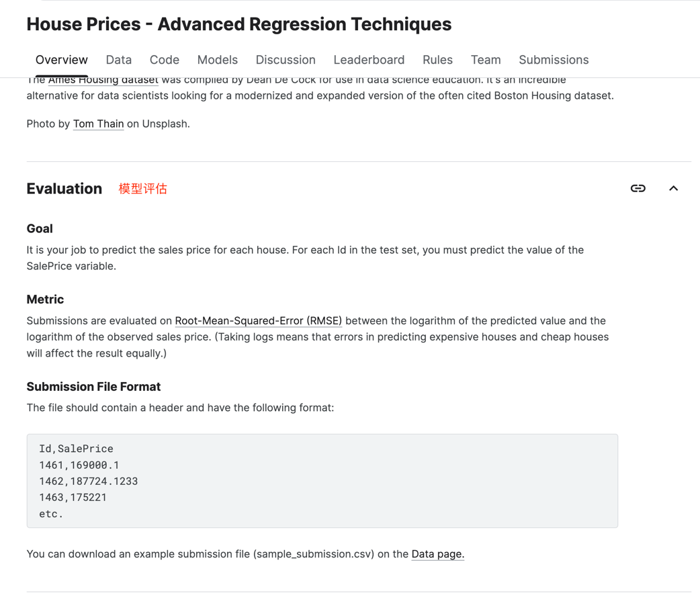The width and height of the screenshot is (700, 593).
Task: Click the Submission File Format heading
Action: tap(93, 387)
